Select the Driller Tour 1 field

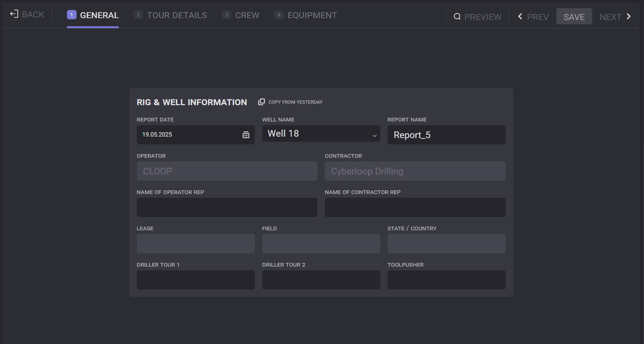196,280
